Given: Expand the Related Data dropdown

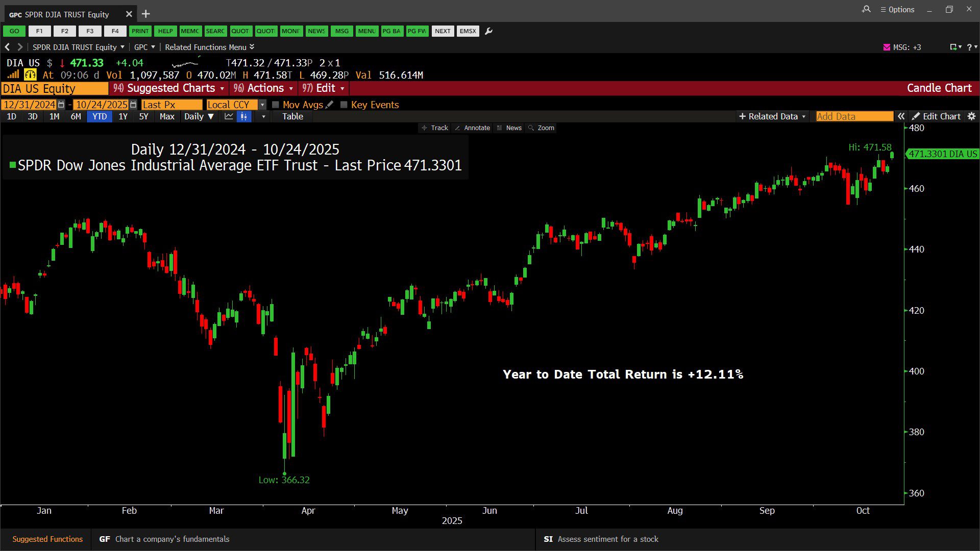Looking at the screenshot, I should point(773,116).
